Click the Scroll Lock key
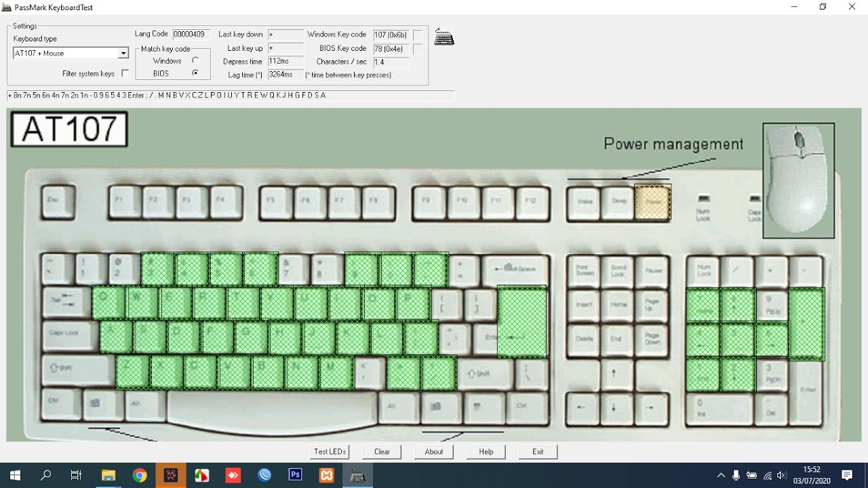Image resolution: width=868 pixels, height=488 pixels. [618, 270]
